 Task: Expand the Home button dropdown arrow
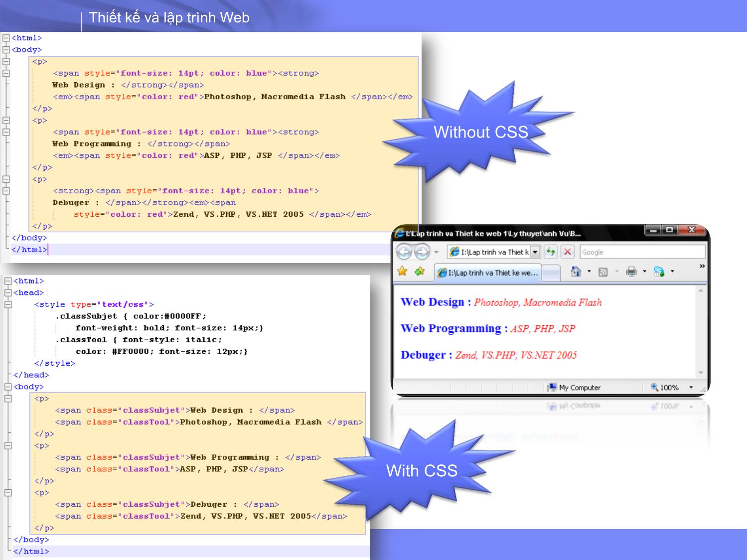pyautogui.click(x=589, y=272)
